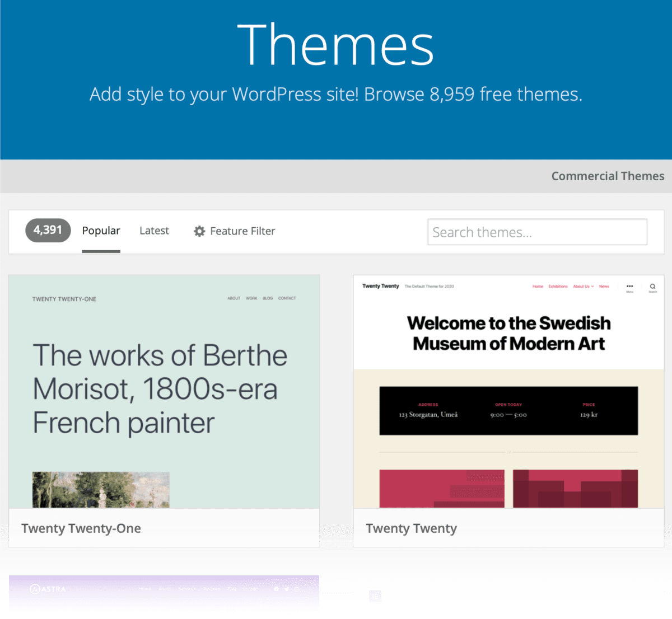The image size is (672, 619).
Task: Open the Feature Filter options
Action: click(242, 231)
